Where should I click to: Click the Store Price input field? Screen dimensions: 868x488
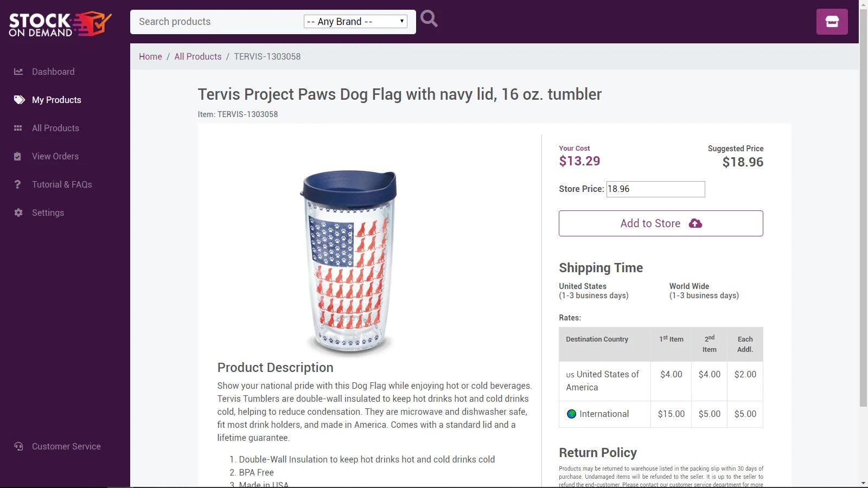[655, 189]
